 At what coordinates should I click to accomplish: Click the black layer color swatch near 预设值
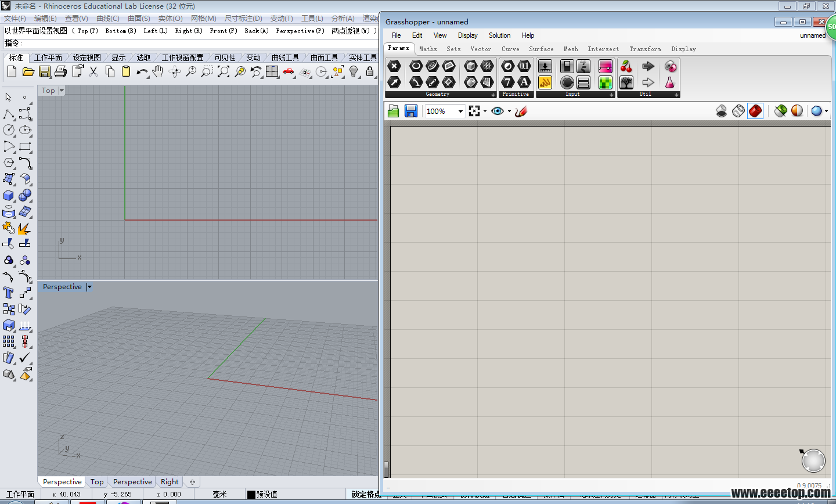tap(251, 494)
